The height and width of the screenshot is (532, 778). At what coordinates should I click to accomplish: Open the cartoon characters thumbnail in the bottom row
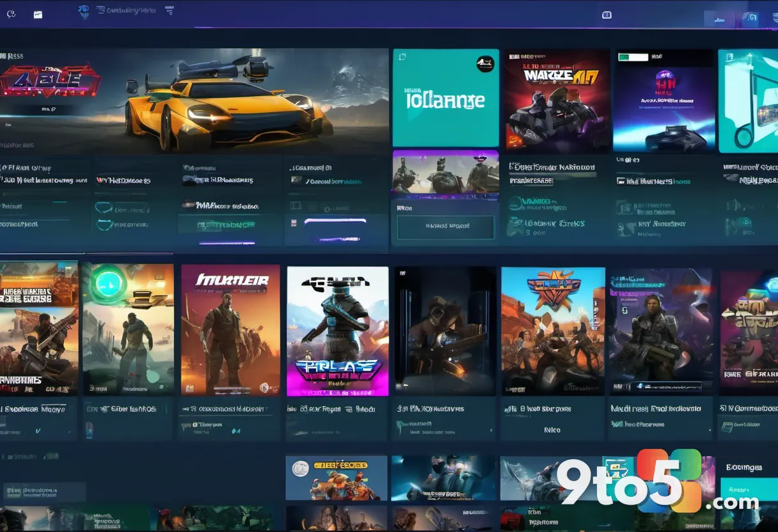(x=337, y=478)
